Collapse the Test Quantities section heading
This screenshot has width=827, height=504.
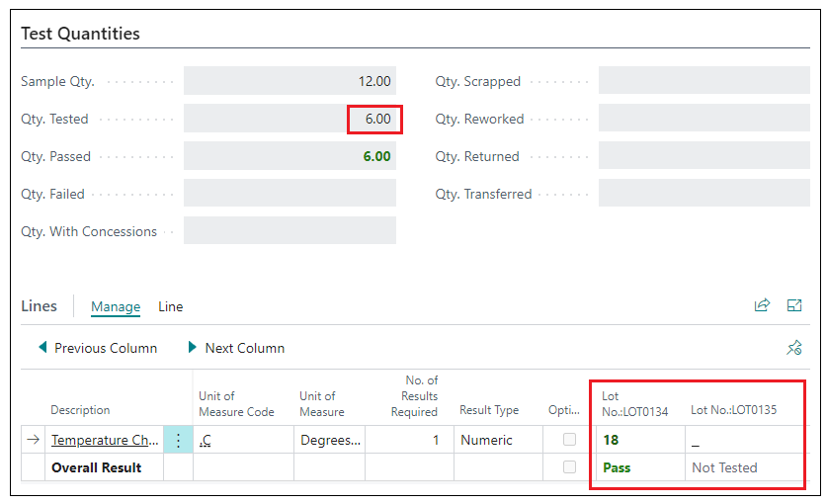[x=80, y=34]
